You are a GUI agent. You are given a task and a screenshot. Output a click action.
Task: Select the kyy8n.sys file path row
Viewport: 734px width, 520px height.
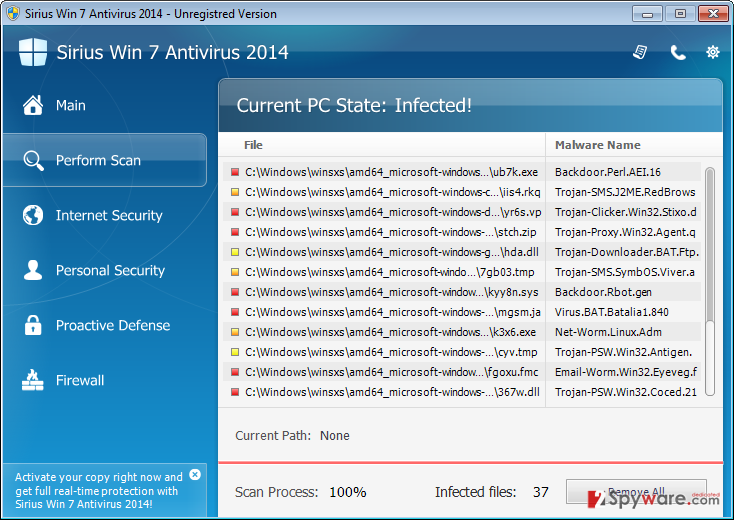click(x=391, y=292)
